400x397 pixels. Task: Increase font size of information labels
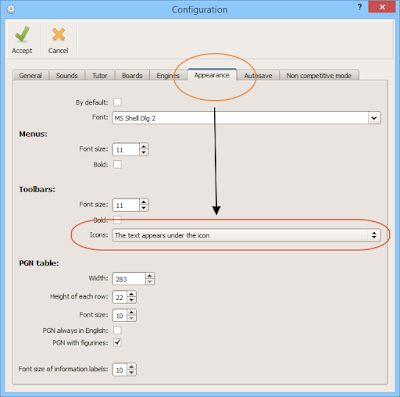[x=132, y=367]
